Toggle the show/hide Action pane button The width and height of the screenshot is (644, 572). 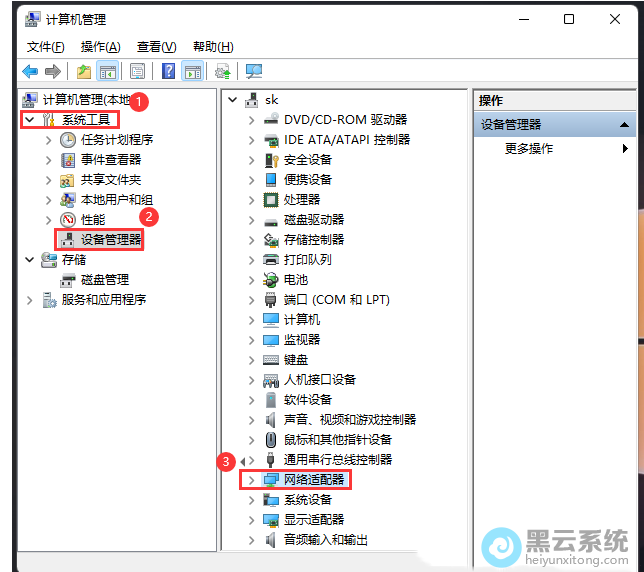(192, 71)
